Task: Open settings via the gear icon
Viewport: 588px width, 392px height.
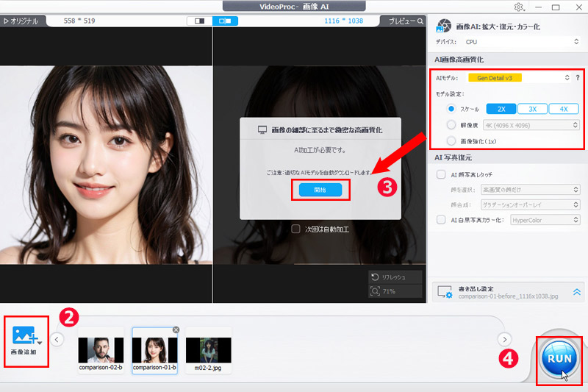Action: (519, 7)
